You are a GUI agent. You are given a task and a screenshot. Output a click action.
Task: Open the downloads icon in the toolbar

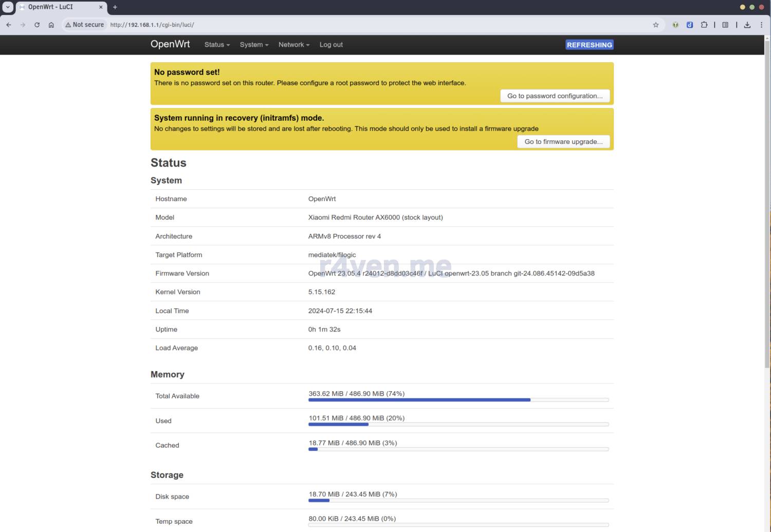click(747, 25)
